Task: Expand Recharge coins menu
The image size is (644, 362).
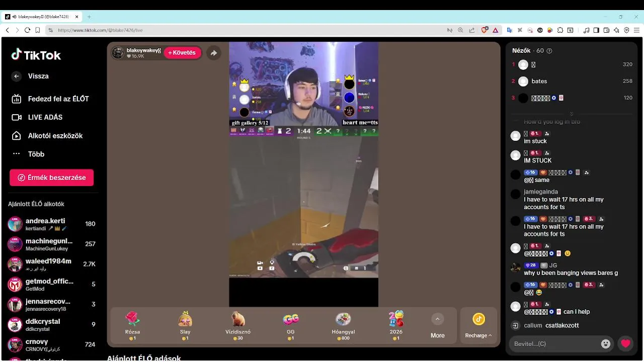Action: [478, 326]
